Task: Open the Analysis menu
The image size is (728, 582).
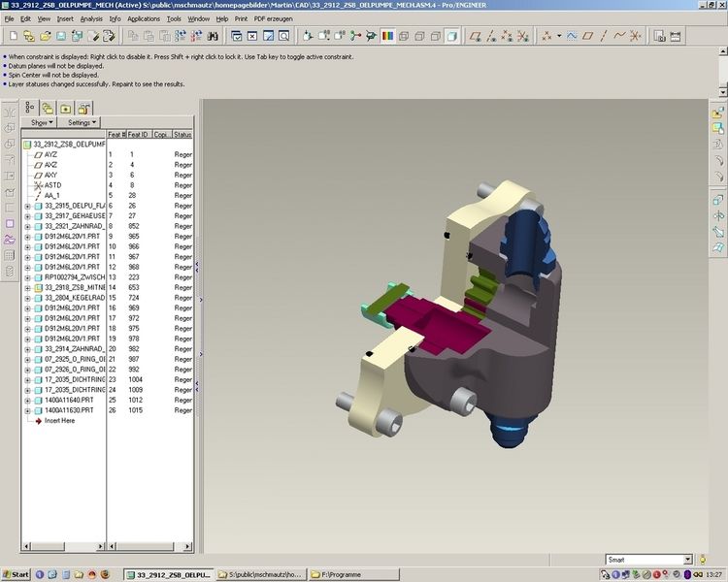Action: click(x=91, y=18)
